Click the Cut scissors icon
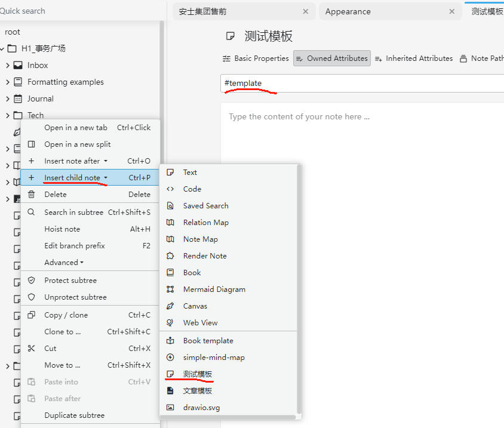Viewport: 504px width, 428px height. tap(32, 349)
